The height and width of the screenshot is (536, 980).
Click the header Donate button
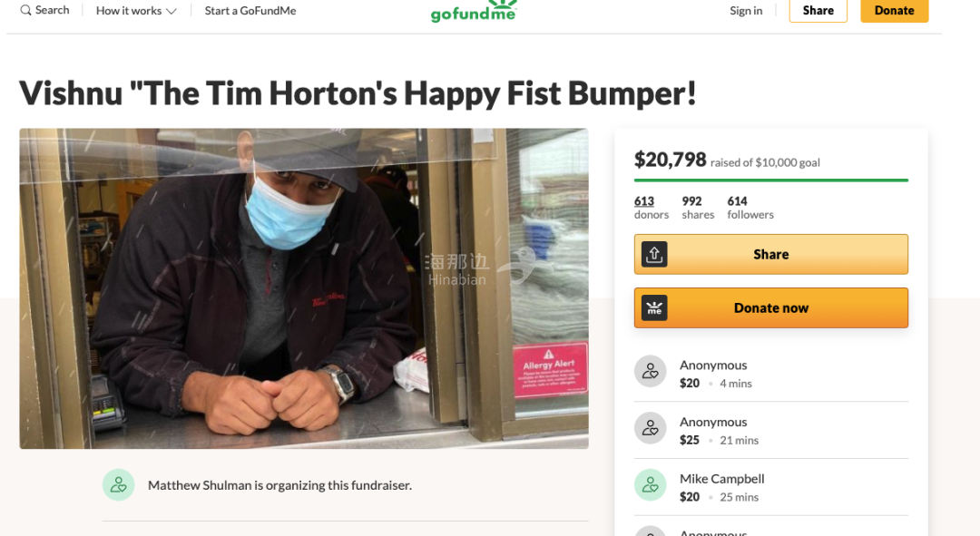(x=895, y=11)
